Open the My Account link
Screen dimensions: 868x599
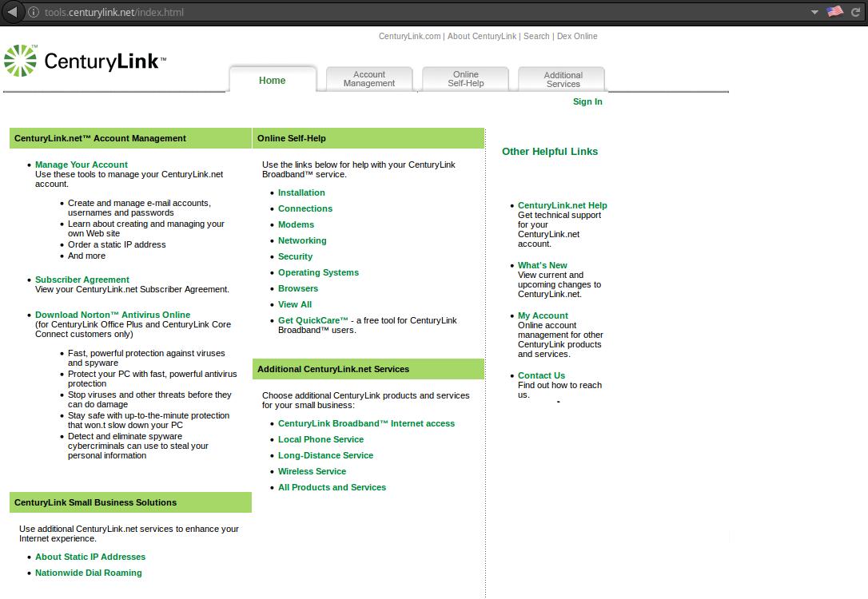point(543,315)
